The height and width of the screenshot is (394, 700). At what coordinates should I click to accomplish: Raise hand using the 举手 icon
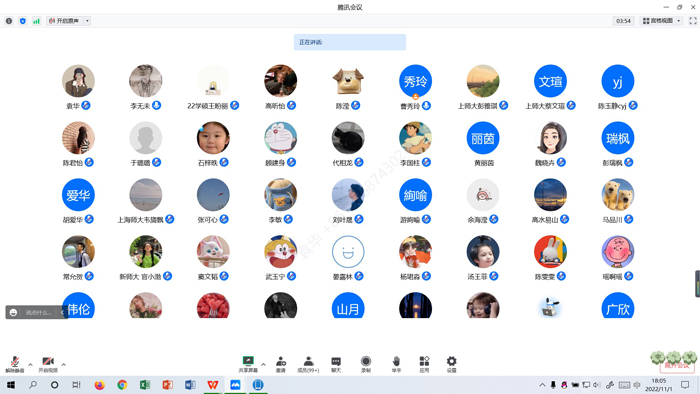tap(396, 364)
